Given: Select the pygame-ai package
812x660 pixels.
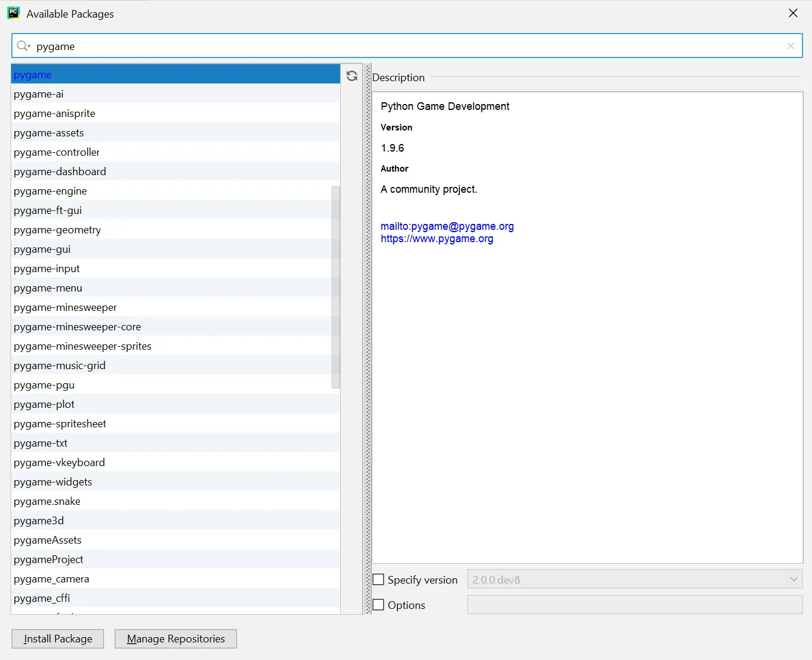Looking at the screenshot, I should [x=176, y=94].
